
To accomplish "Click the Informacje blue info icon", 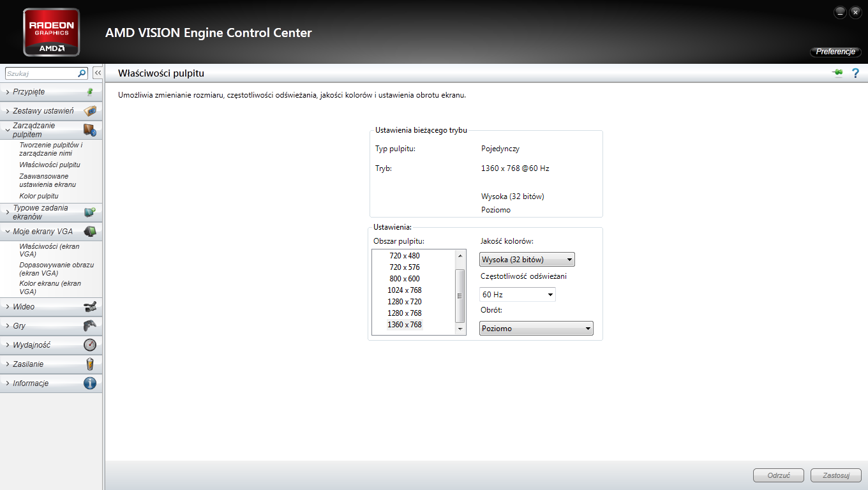I will point(90,383).
